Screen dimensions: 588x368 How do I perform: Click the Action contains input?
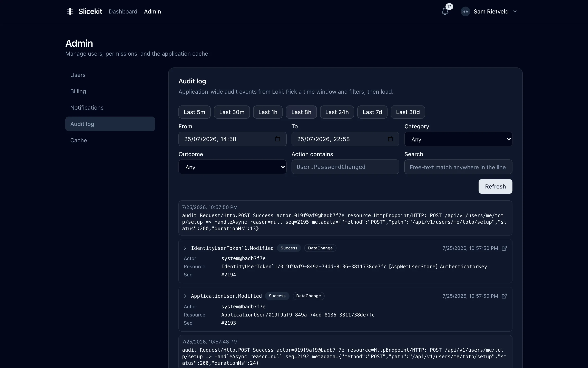pos(345,167)
